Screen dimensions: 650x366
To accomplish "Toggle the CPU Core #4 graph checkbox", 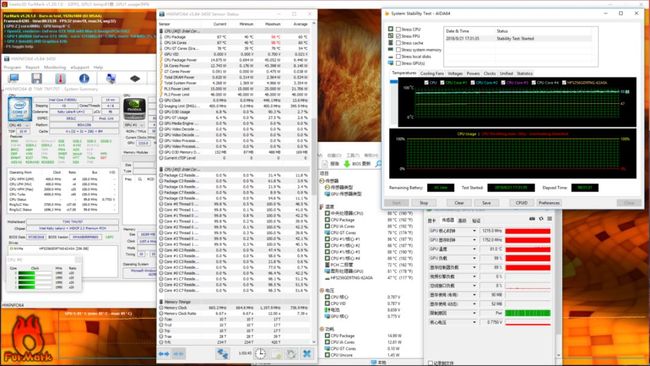I will [x=534, y=82].
